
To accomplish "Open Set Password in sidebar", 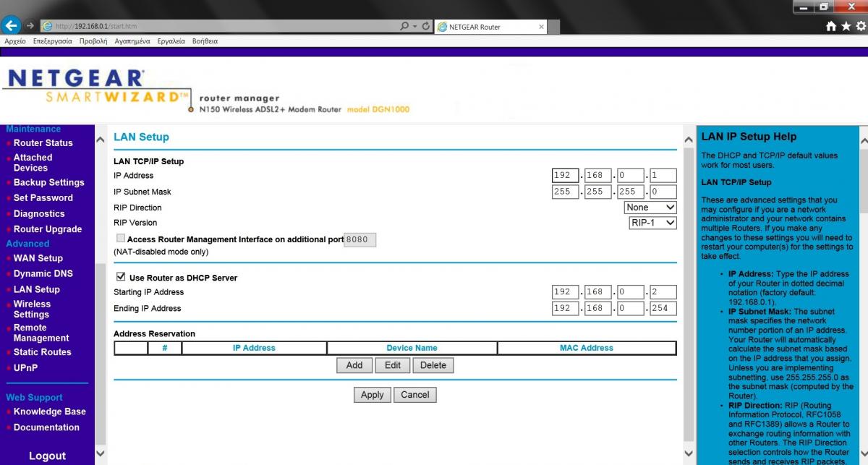I will pos(43,198).
